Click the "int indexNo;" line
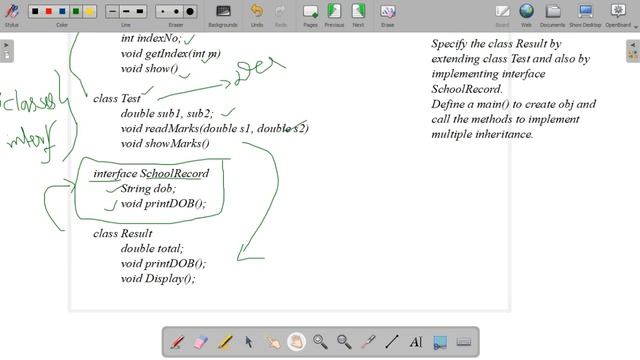 click(151, 38)
